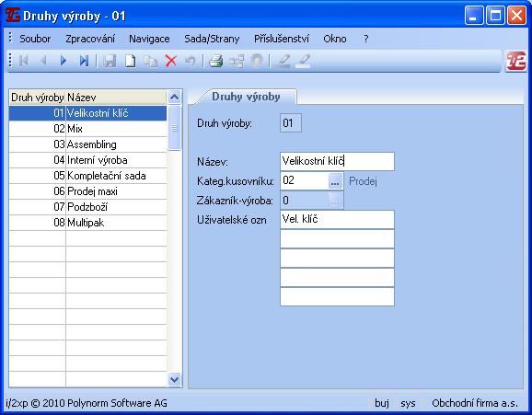Create new record page icon
The image size is (532, 415).
pos(131,62)
